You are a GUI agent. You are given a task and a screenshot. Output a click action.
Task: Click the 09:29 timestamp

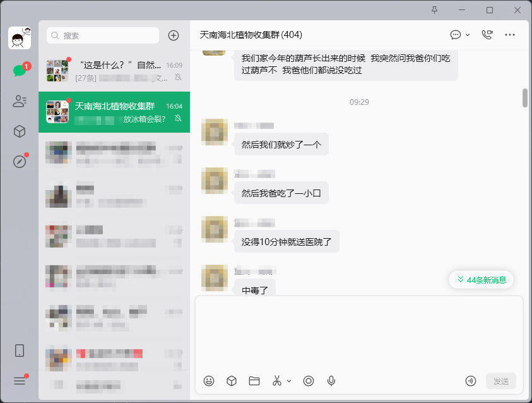pos(359,102)
